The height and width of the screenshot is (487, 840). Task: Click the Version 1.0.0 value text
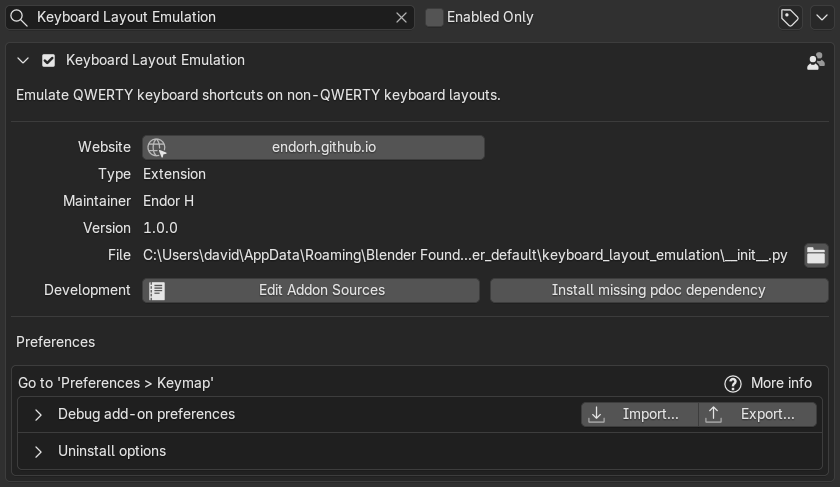[160, 228]
